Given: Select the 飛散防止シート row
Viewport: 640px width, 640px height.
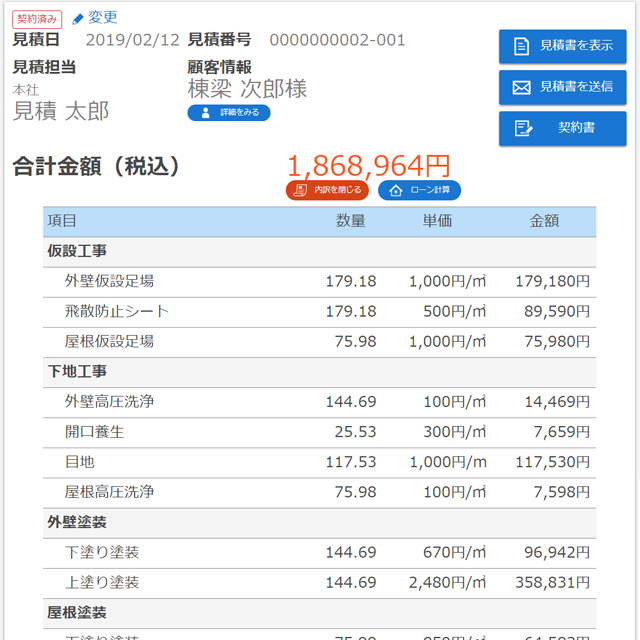Looking at the screenshot, I should [x=116, y=311].
